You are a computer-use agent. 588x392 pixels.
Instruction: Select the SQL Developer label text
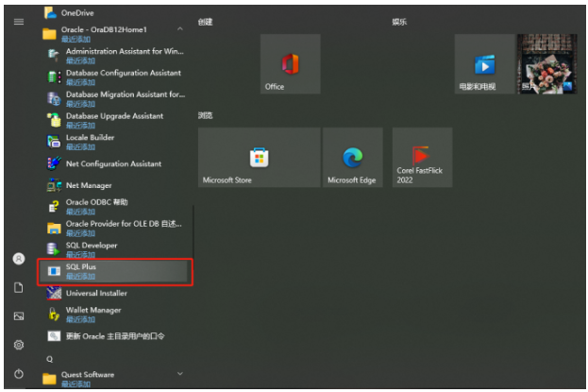[x=92, y=246]
